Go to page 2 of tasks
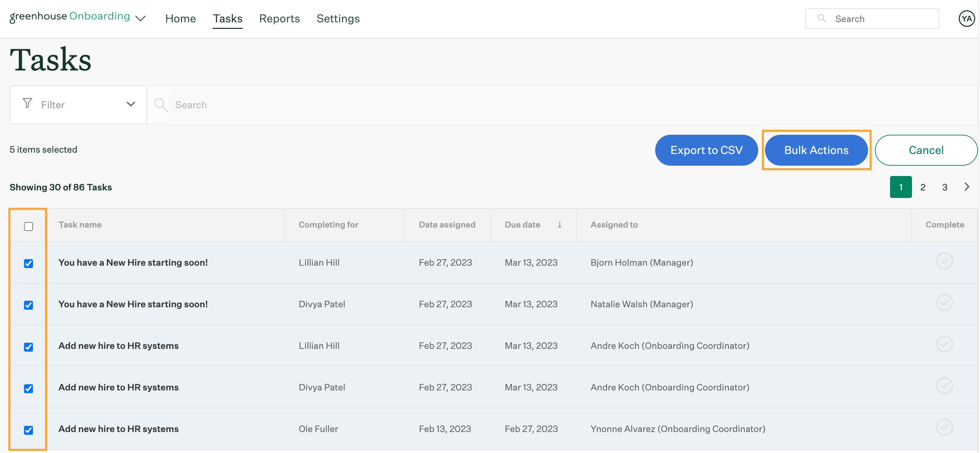The height and width of the screenshot is (453, 980). [923, 187]
